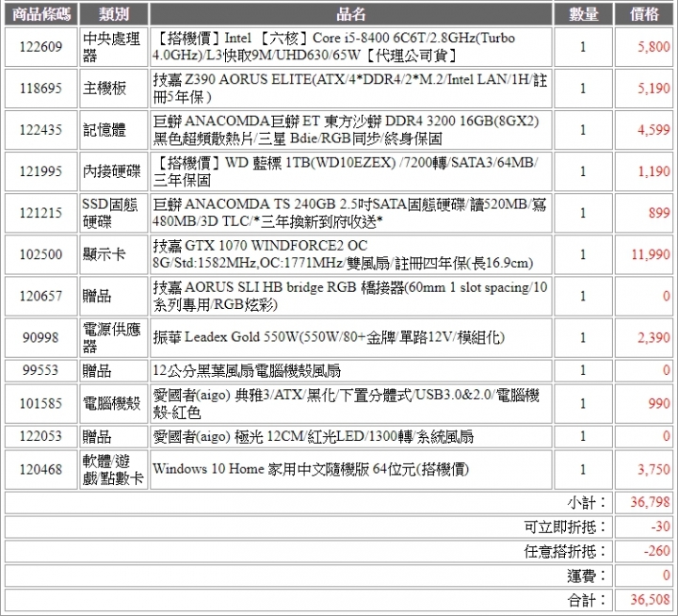Select product code 118695
Image resolution: width=678 pixels, height=616 pixels.
point(41,89)
